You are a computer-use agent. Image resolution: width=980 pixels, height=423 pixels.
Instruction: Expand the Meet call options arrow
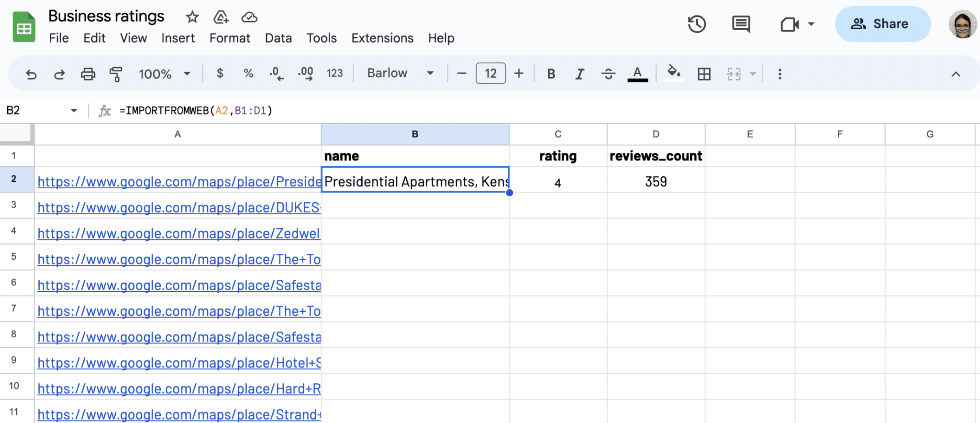click(x=811, y=24)
